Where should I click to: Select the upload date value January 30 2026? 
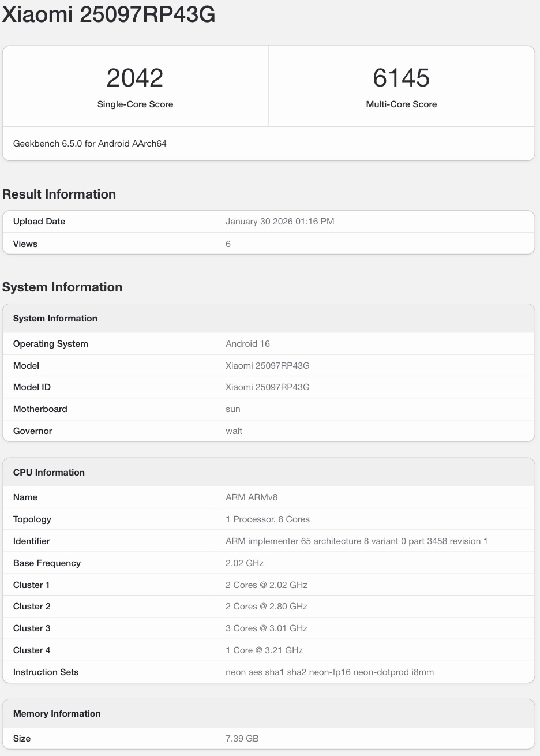(280, 222)
